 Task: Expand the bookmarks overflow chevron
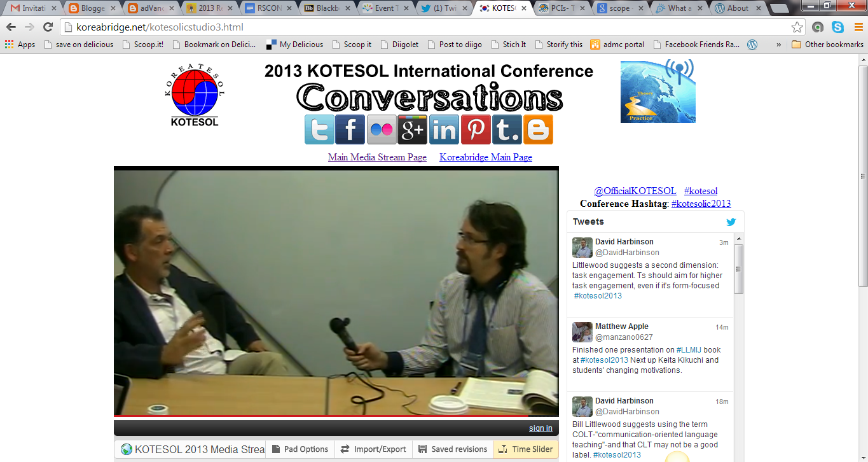[779, 45]
